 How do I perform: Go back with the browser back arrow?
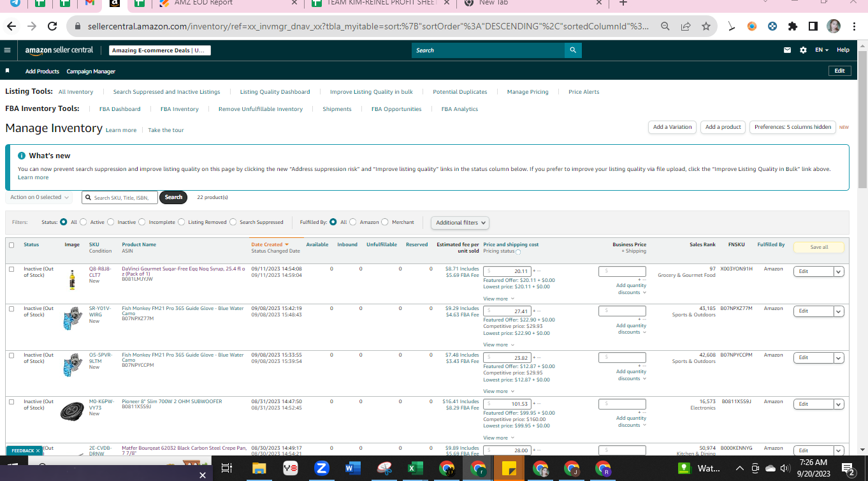click(11, 26)
